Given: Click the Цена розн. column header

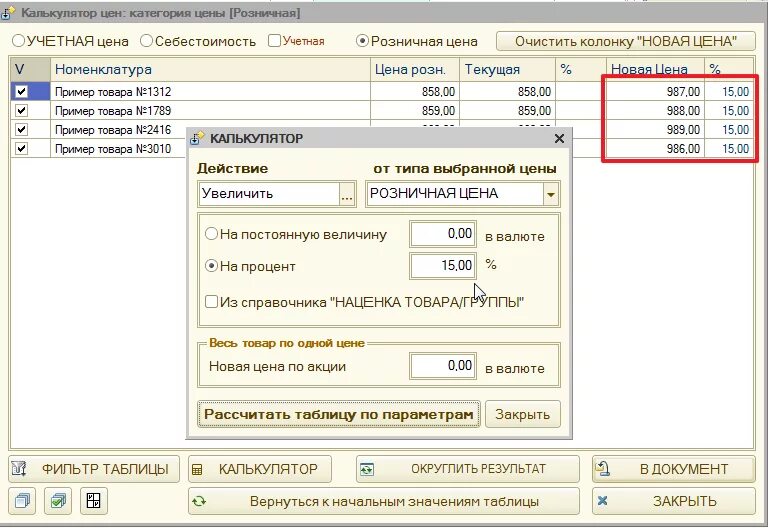Looking at the screenshot, I should click(414, 69).
